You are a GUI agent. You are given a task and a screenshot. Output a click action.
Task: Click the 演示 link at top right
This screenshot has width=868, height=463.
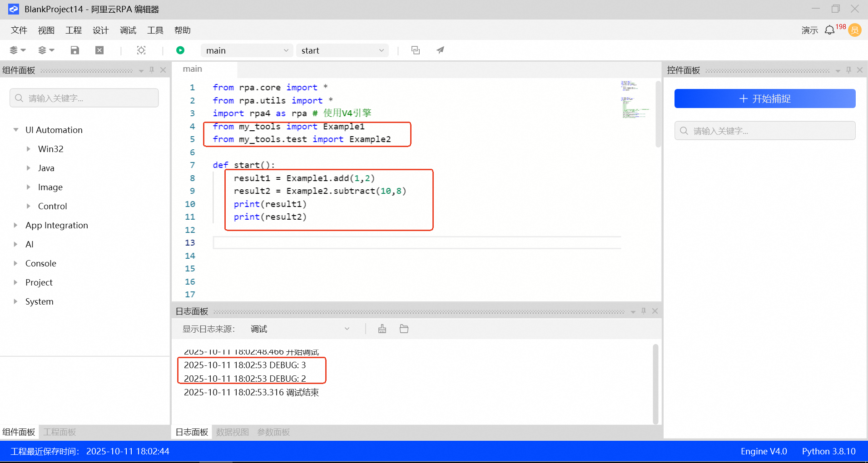(x=809, y=30)
